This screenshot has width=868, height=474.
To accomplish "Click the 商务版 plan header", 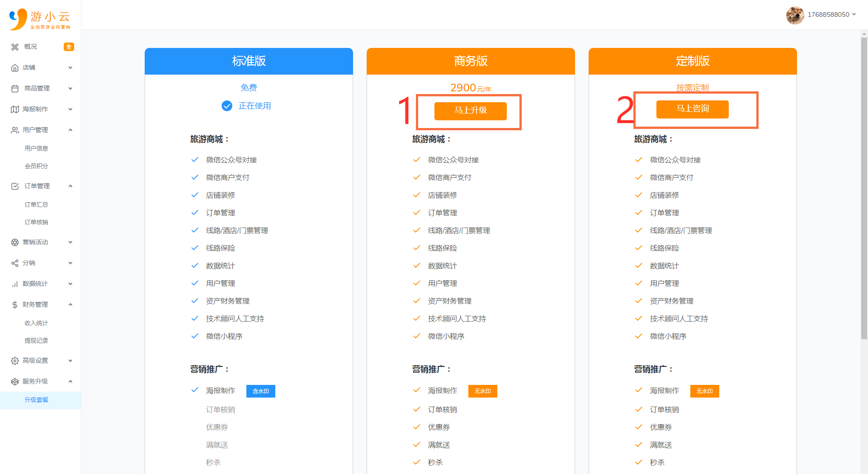I will [x=471, y=61].
